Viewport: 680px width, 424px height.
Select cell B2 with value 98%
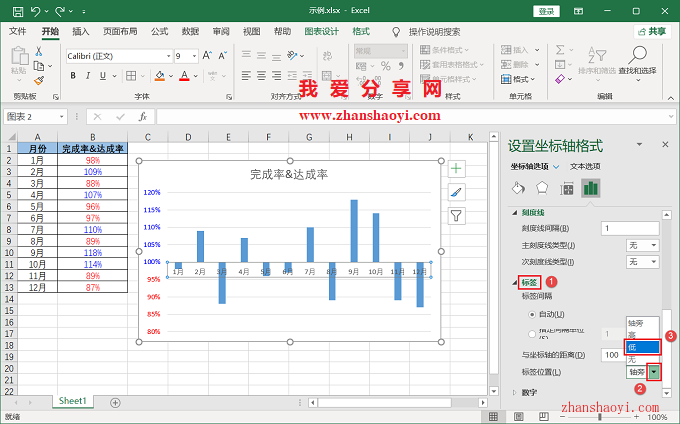[92, 160]
